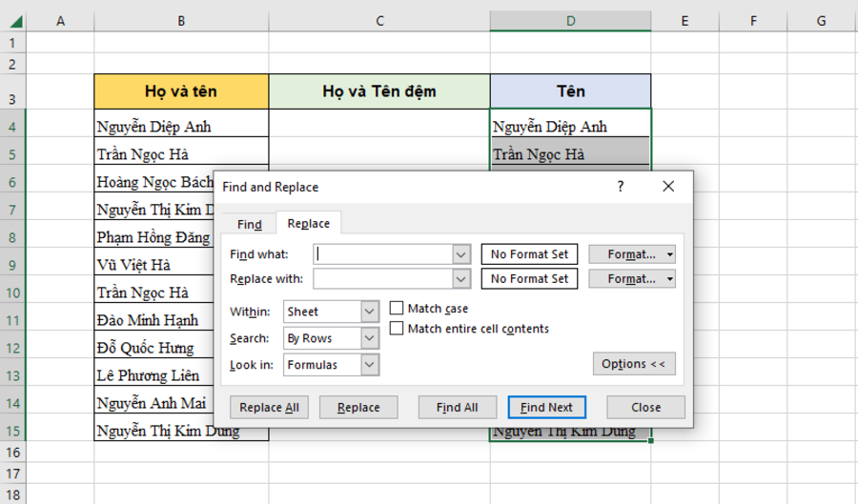Screen dimensions: 858x504
Task: Select column D header
Action: point(571,21)
